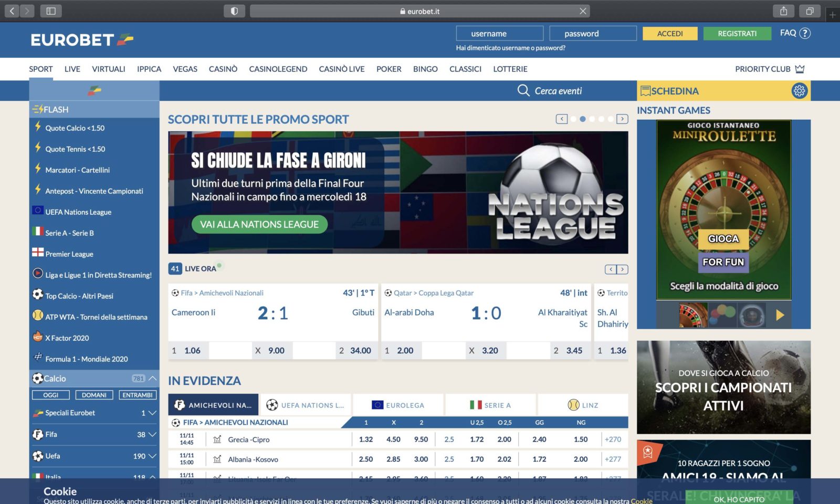This screenshot has width=840, height=504.
Task: Select the DOMANI filter button
Action: click(x=93, y=394)
